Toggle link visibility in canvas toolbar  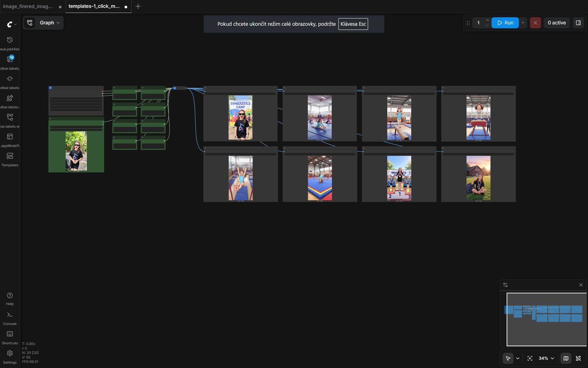point(578,358)
